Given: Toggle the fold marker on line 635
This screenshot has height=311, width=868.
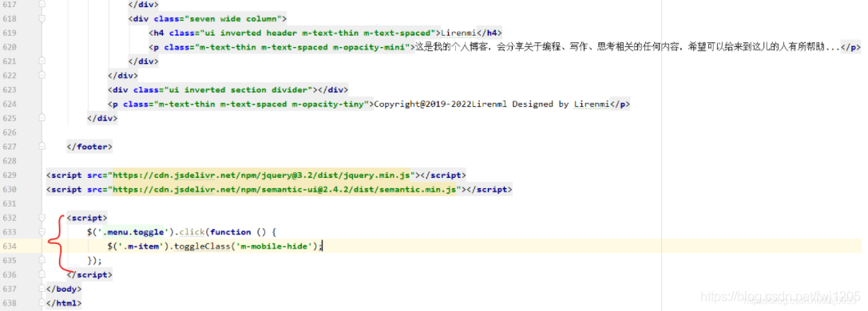Looking at the screenshot, I should point(42,260).
